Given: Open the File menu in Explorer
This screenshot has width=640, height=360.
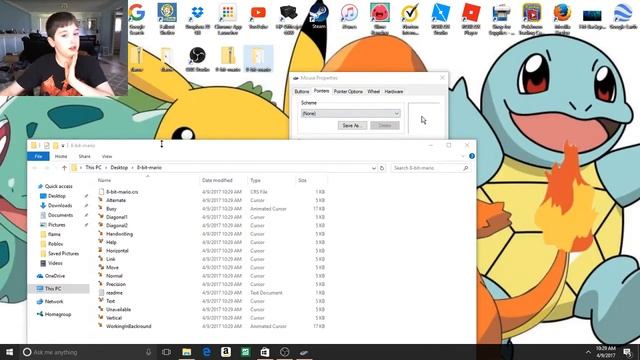Looking at the screenshot, I should (x=38, y=156).
